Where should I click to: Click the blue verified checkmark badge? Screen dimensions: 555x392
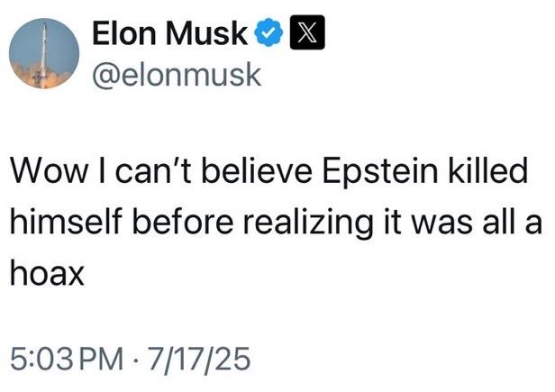coord(269,32)
